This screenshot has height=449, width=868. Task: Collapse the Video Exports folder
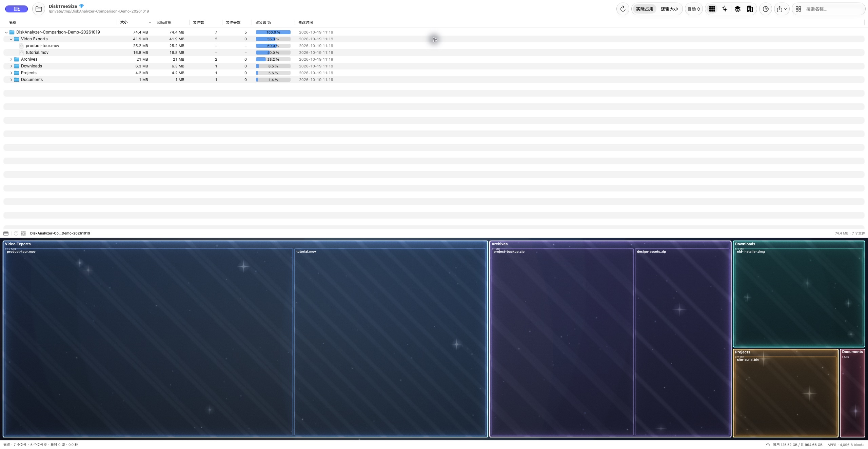(11, 39)
